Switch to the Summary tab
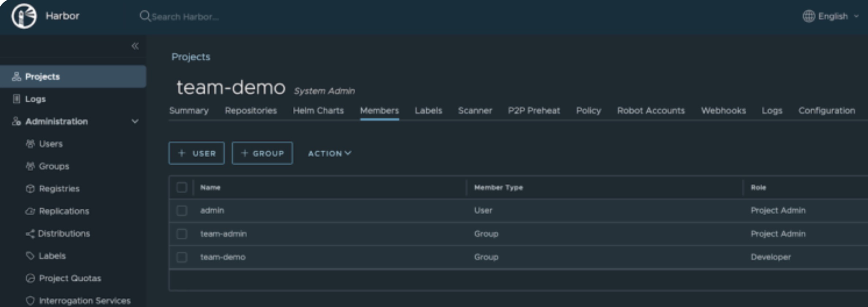 click(x=189, y=110)
